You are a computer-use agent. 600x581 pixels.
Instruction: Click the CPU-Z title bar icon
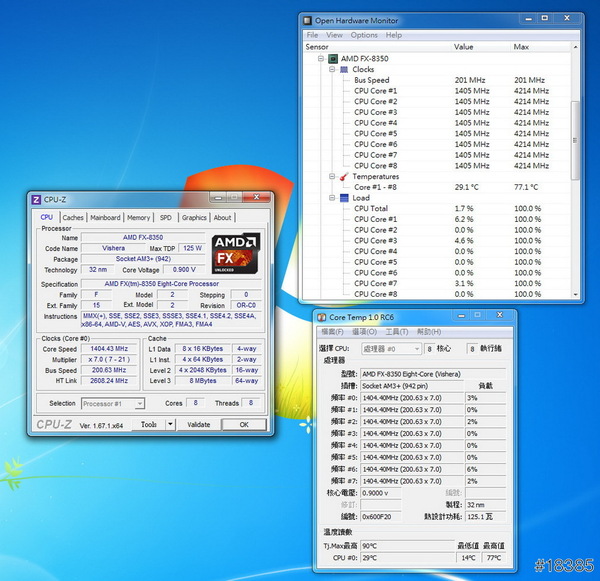tap(37, 200)
